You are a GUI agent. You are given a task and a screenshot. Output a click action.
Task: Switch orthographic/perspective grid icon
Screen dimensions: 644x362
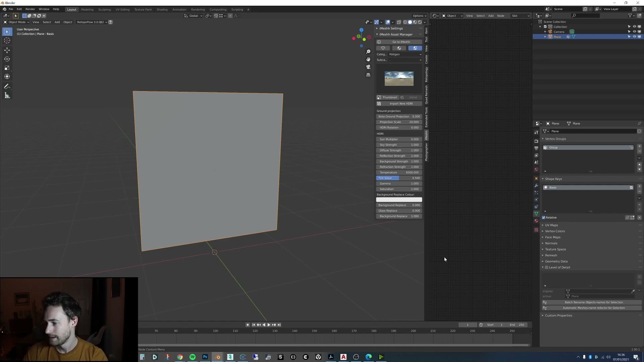point(368,75)
